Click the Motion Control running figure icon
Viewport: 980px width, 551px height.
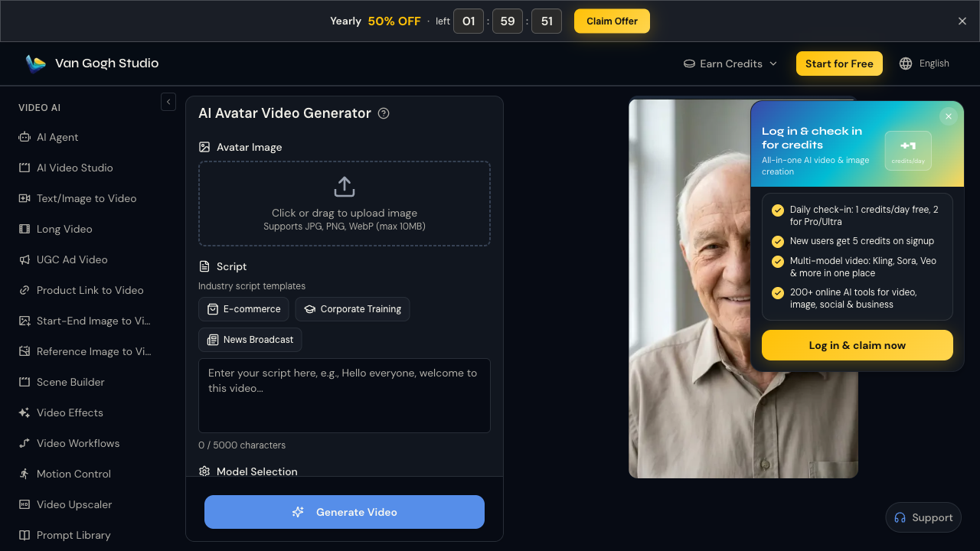24,474
